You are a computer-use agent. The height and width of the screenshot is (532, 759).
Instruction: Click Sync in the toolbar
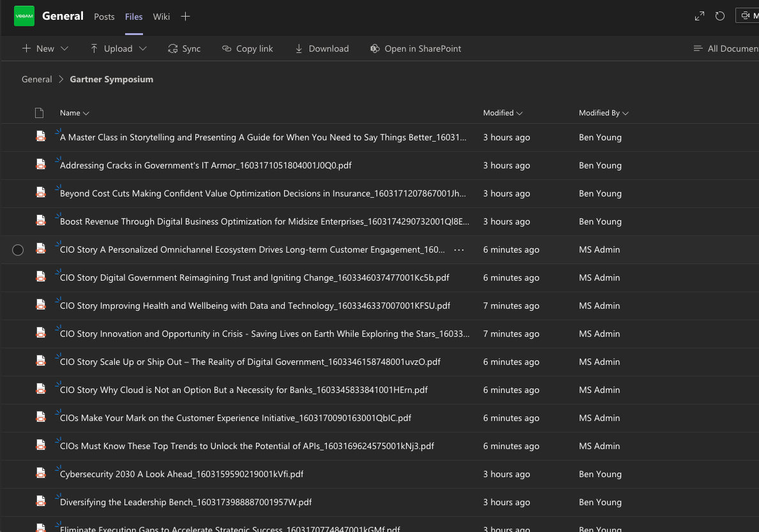184,48
